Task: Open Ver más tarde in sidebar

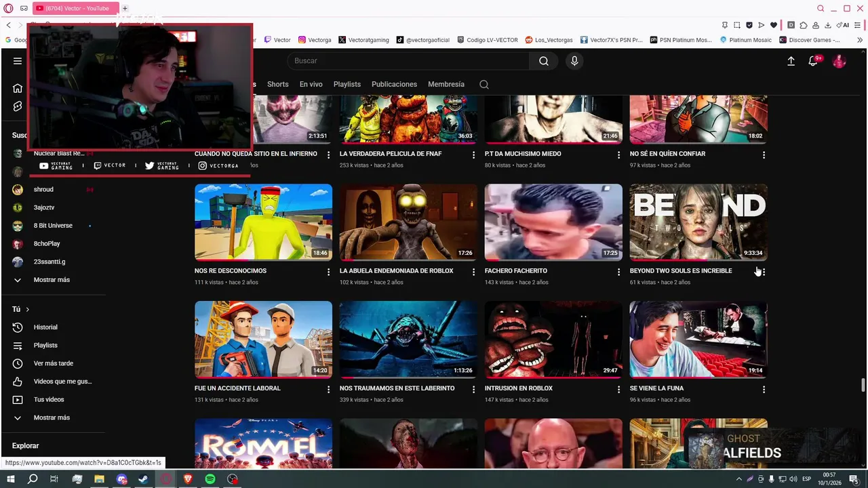Action: tap(53, 363)
